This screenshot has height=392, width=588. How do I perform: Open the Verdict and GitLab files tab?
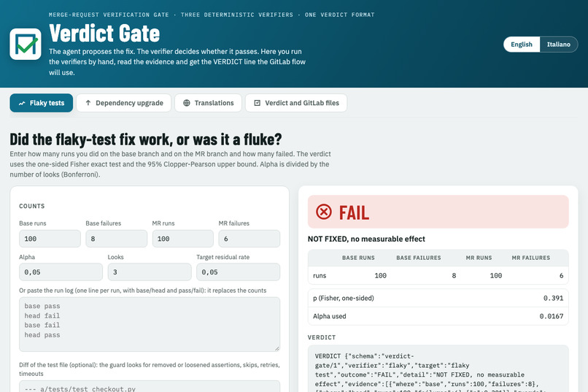pyautogui.click(x=296, y=103)
